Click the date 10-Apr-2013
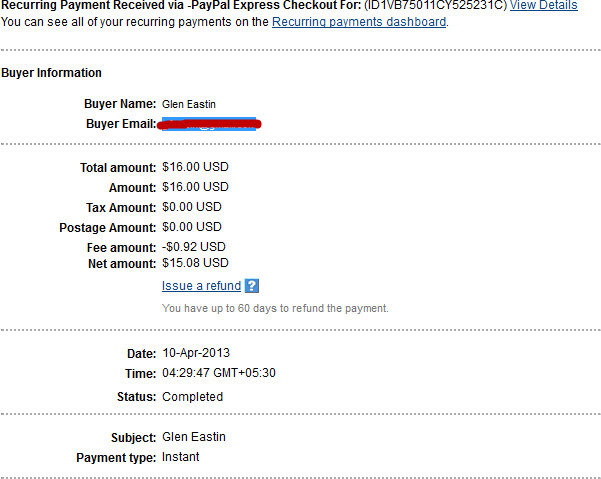This screenshot has width=601, height=479. click(196, 353)
